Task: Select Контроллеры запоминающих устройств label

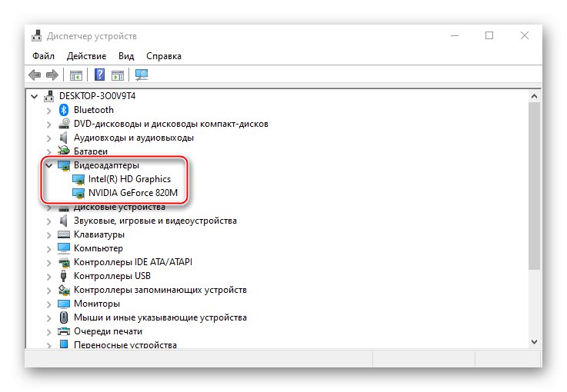Action: [x=160, y=290]
